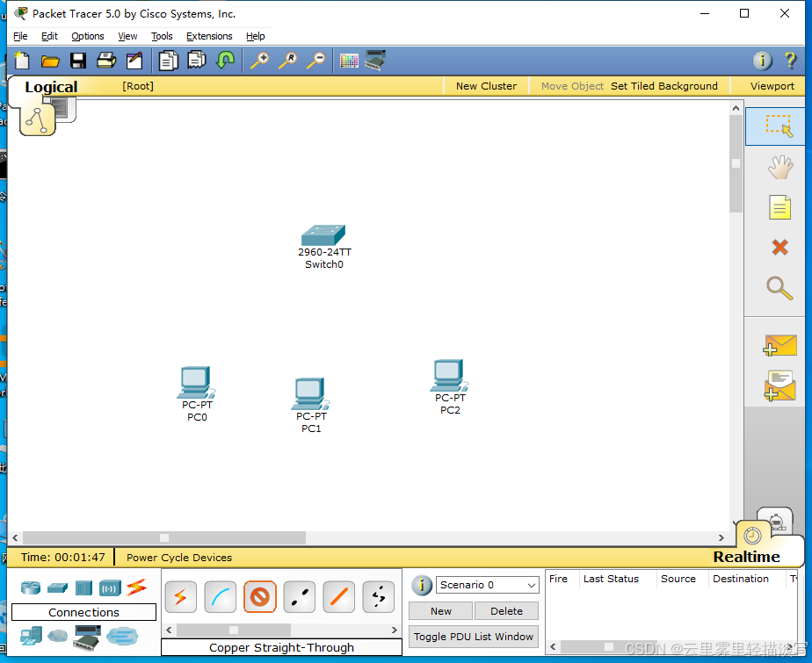The height and width of the screenshot is (663, 812).
Task: Pick Copper Straight-Through cable
Action: (x=260, y=597)
